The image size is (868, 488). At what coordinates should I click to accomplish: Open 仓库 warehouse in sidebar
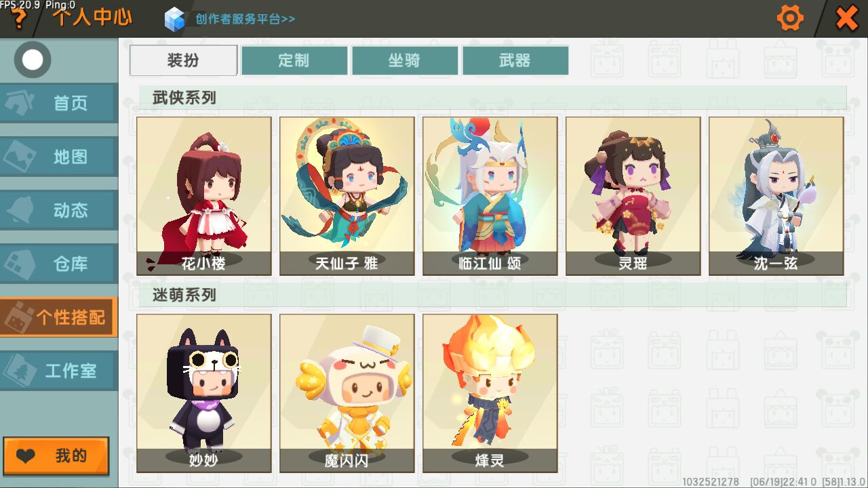[x=58, y=264]
